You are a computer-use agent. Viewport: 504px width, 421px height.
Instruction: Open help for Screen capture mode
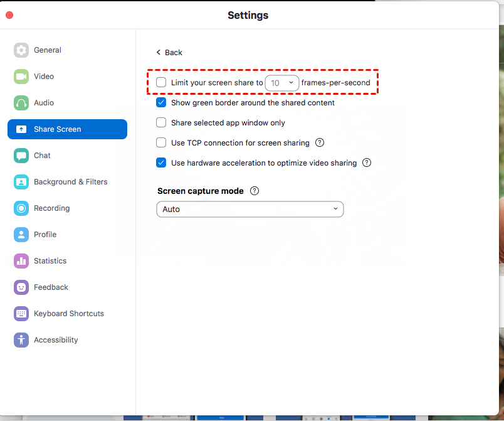pyautogui.click(x=255, y=191)
